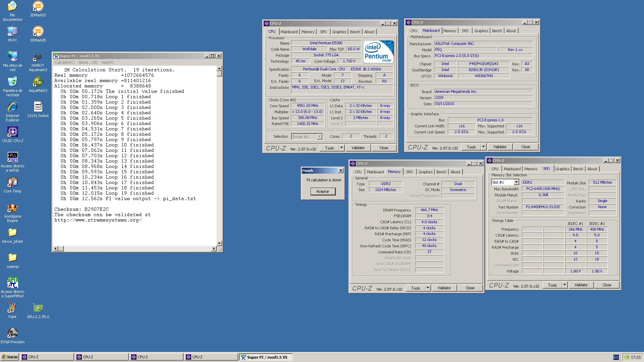Screen dimensions: 644x362
Task: Open Mis sitios de red icon
Action: pos(12,61)
